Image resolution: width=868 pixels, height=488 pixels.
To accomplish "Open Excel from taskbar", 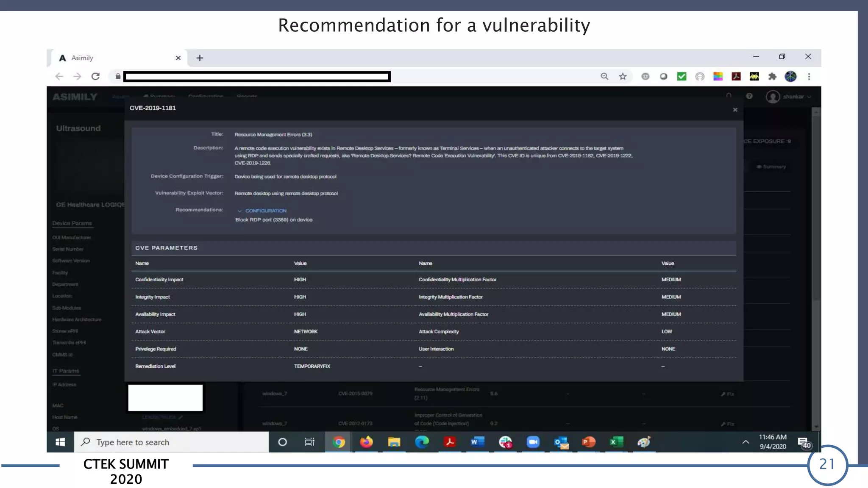I will pos(616,442).
